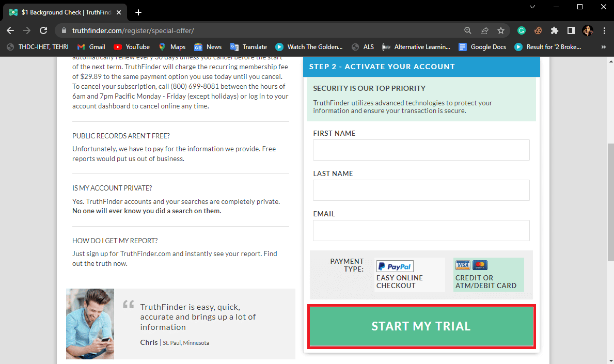
Task: Click the back navigation arrow
Action: tap(10, 30)
